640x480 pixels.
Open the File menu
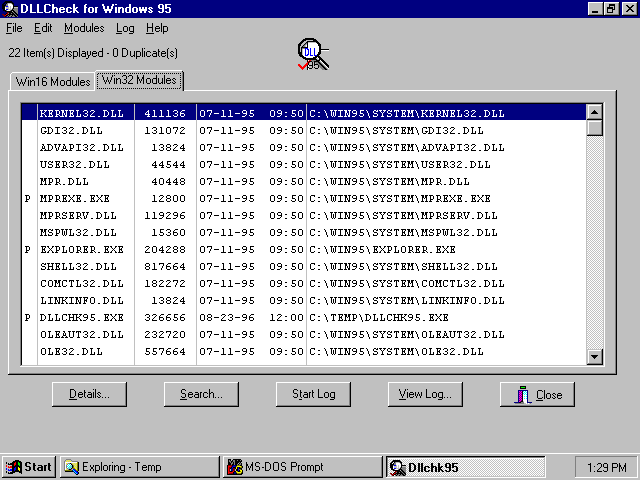pyautogui.click(x=14, y=28)
